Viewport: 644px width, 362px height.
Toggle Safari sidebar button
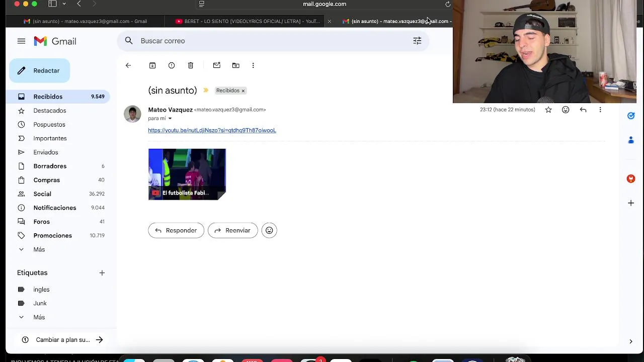coord(52,4)
